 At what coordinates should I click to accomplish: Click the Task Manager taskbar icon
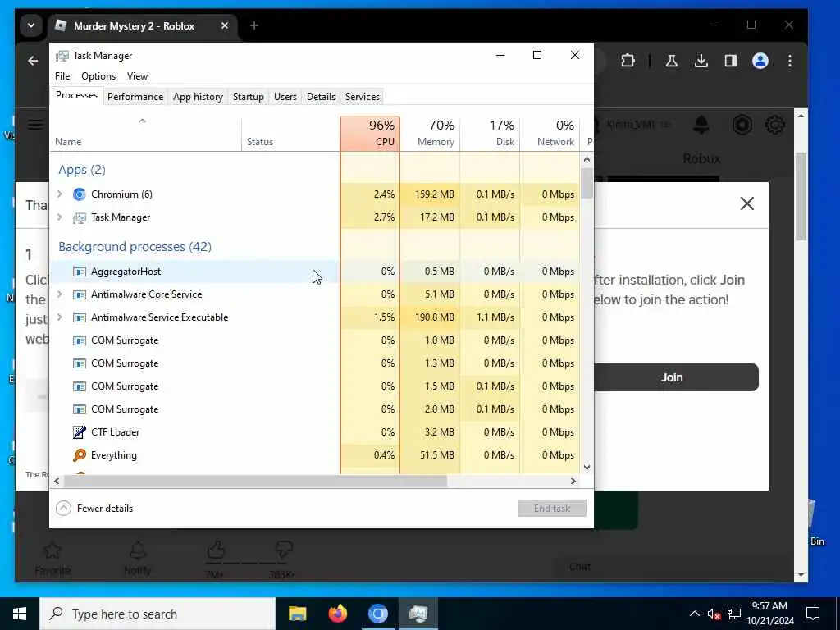pyautogui.click(x=418, y=614)
